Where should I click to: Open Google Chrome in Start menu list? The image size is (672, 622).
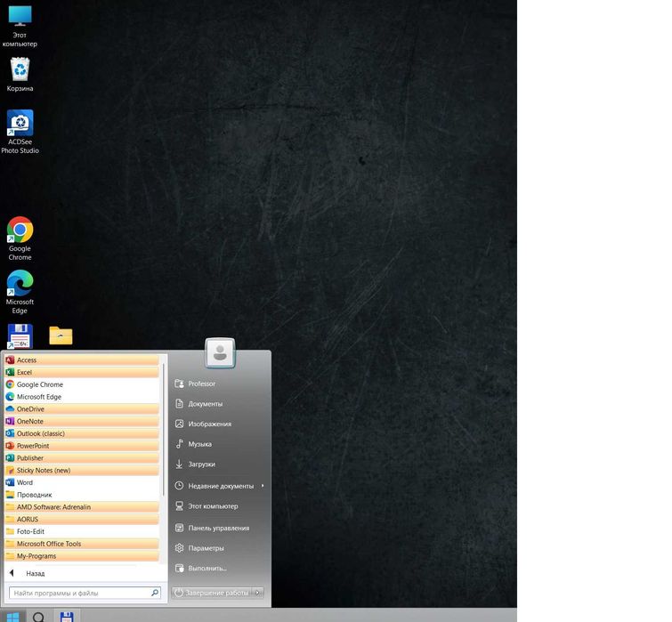(x=81, y=384)
